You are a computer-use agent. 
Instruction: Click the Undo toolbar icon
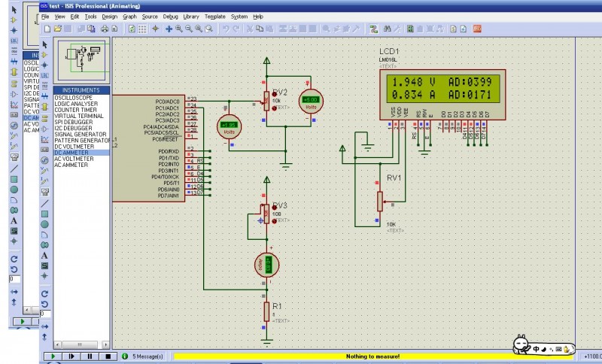pyautogui.click(x=227, y=29)
